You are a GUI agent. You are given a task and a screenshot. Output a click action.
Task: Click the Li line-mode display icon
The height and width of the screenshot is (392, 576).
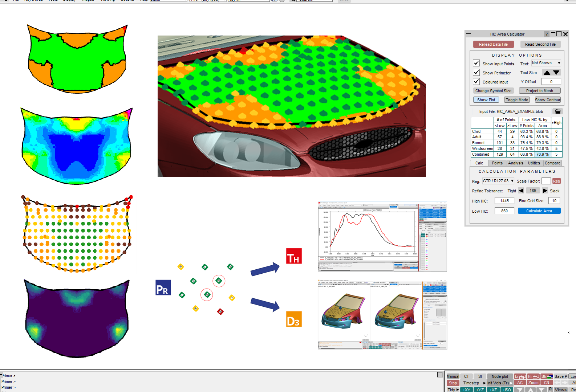(520, 376)
